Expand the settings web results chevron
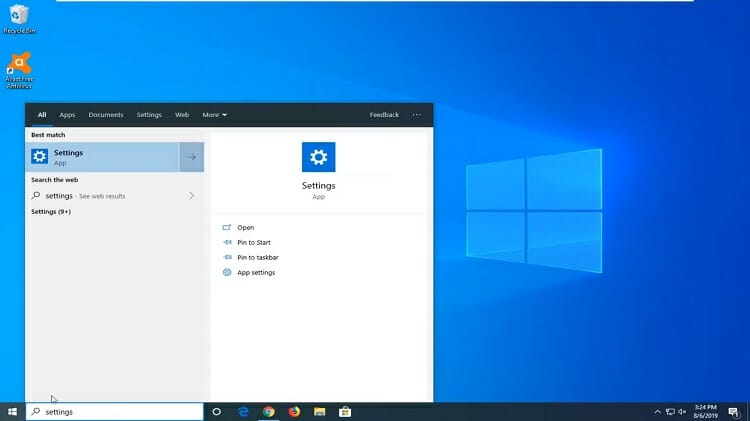The image size is (750, 421). coord(191,196)
